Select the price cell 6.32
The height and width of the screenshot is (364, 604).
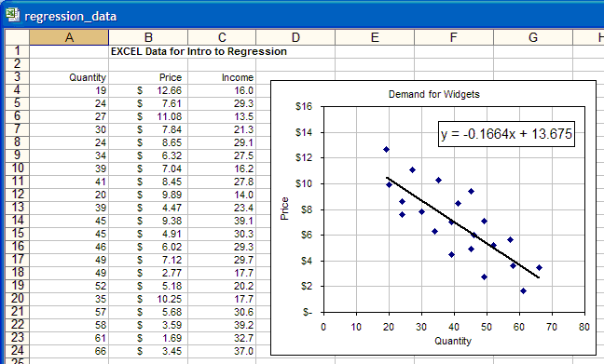148,155
